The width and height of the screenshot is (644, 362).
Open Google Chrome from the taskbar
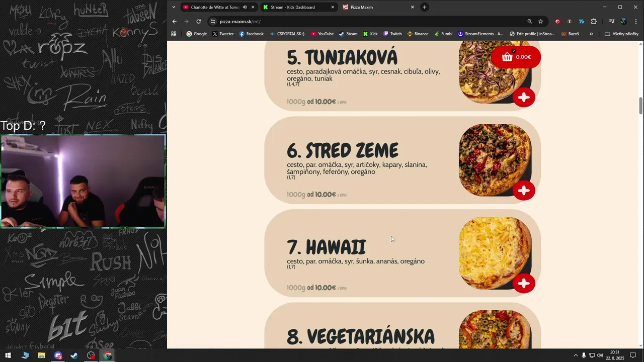(x=108, y=355)
